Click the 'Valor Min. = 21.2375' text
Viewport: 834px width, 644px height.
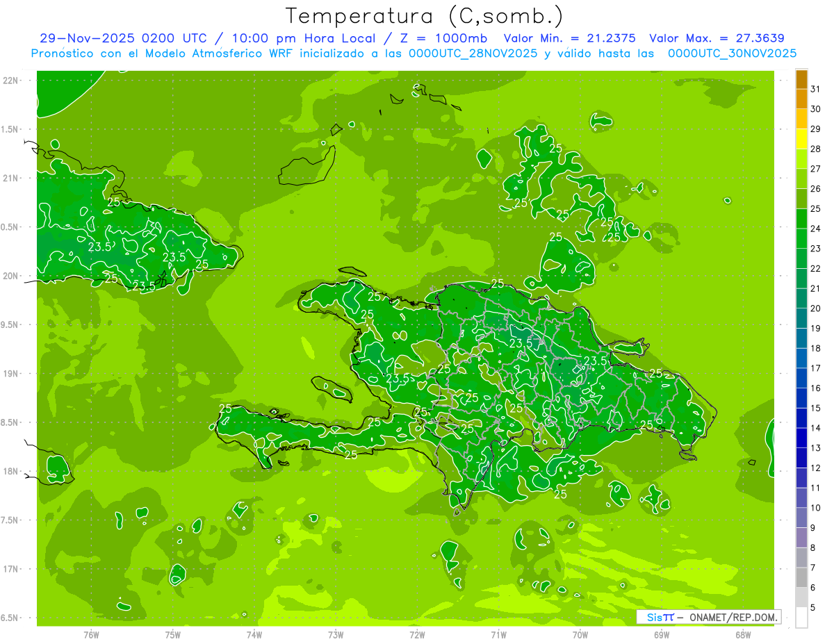tap(569, 38)
